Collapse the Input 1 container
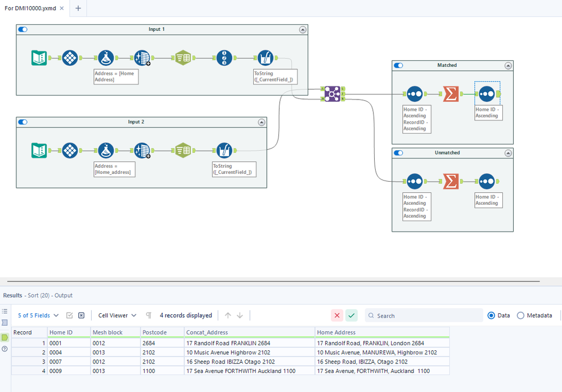 point(303,30)
